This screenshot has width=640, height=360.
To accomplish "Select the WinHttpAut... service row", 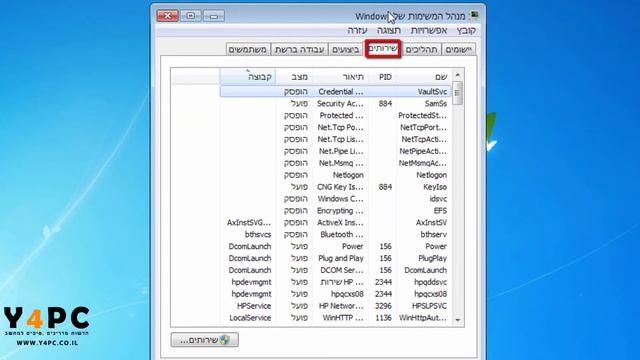I will click(x=336, y=318).
